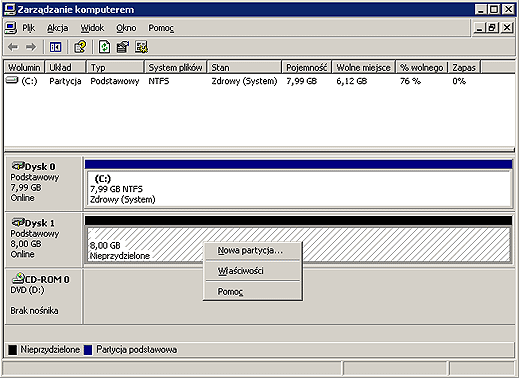Toggle the show/hide console tree icon
Image resolution: width=519 pixels, height=378 pixels.
pos(55,47)
